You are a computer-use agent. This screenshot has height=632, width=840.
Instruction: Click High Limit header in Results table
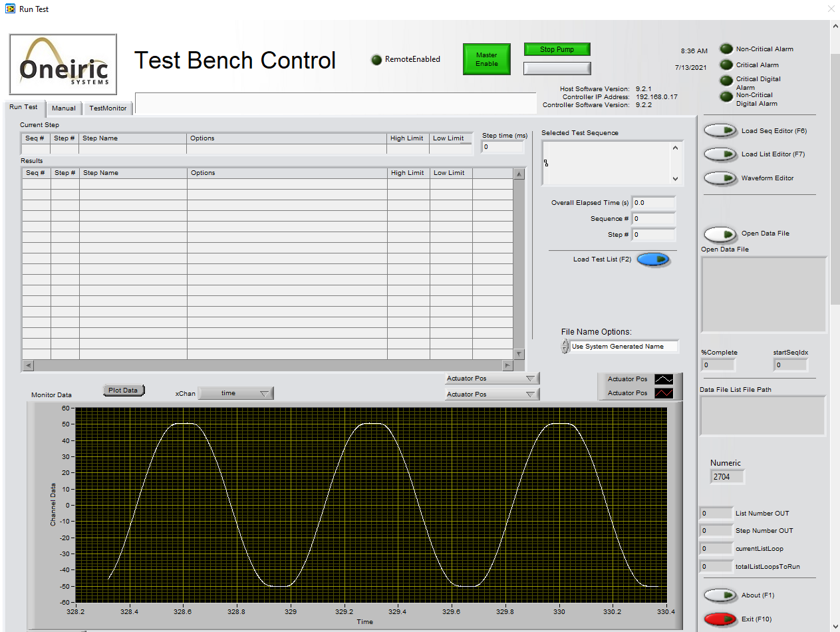tap(408, 173)
